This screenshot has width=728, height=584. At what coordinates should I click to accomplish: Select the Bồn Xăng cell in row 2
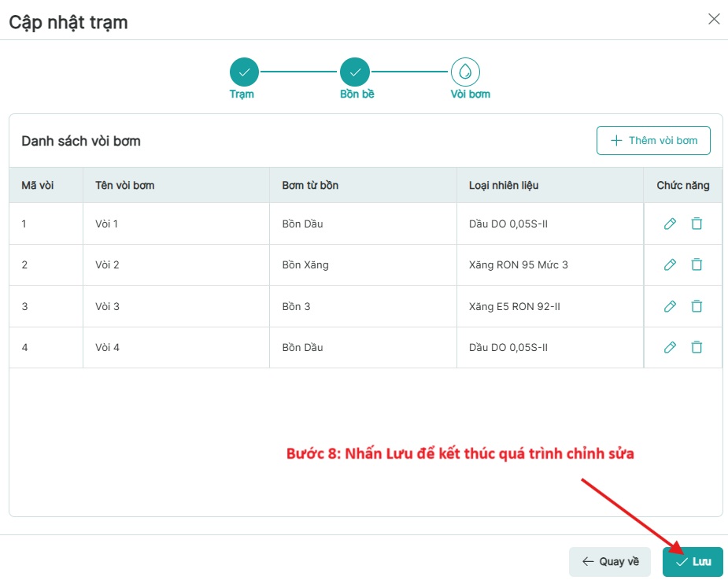(305, 265)
